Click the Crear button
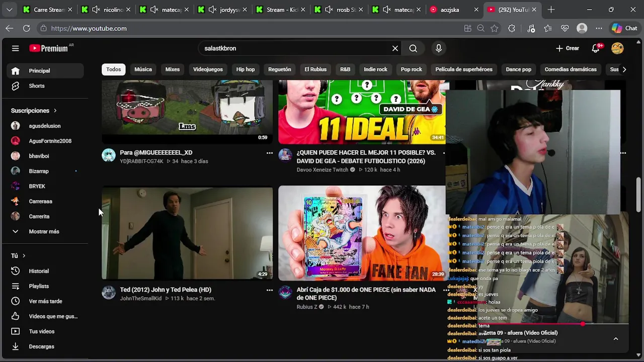Viewport: 644px width, 362px height. [568, 48]
